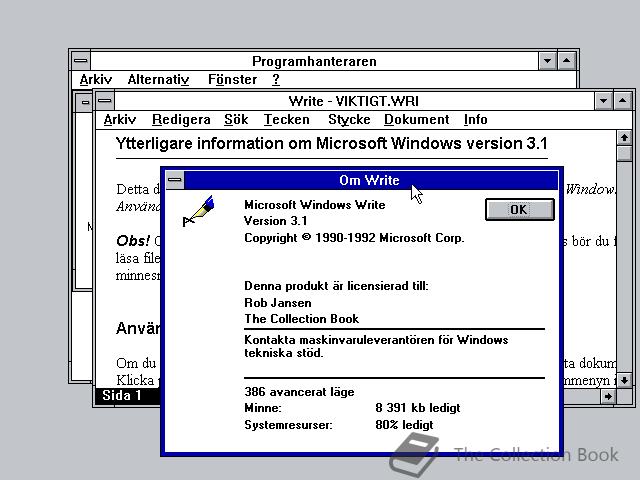Click 'The Collection Book' licensee organization line
This screenshot has width=640, height=480.
(301, 318)
